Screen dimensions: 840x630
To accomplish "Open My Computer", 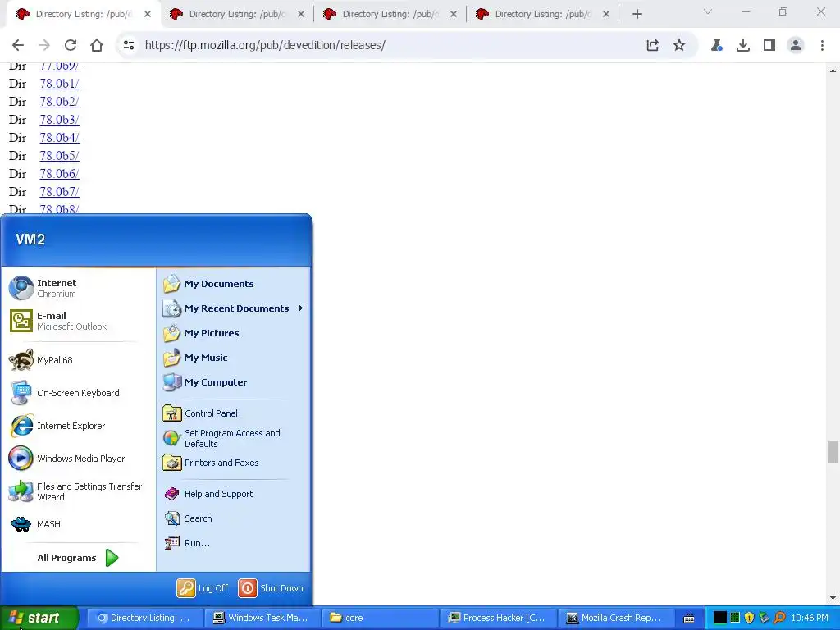I will [234, 382].
